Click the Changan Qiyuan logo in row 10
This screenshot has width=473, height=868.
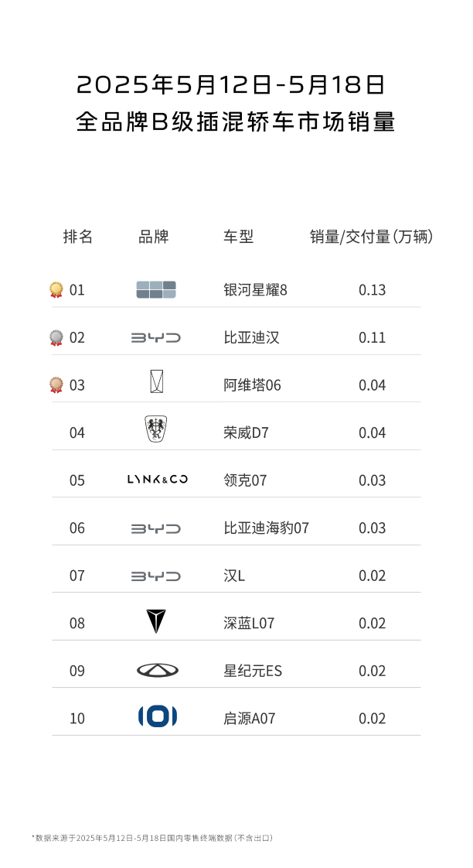pyautogui.click(x=157, y=717)
